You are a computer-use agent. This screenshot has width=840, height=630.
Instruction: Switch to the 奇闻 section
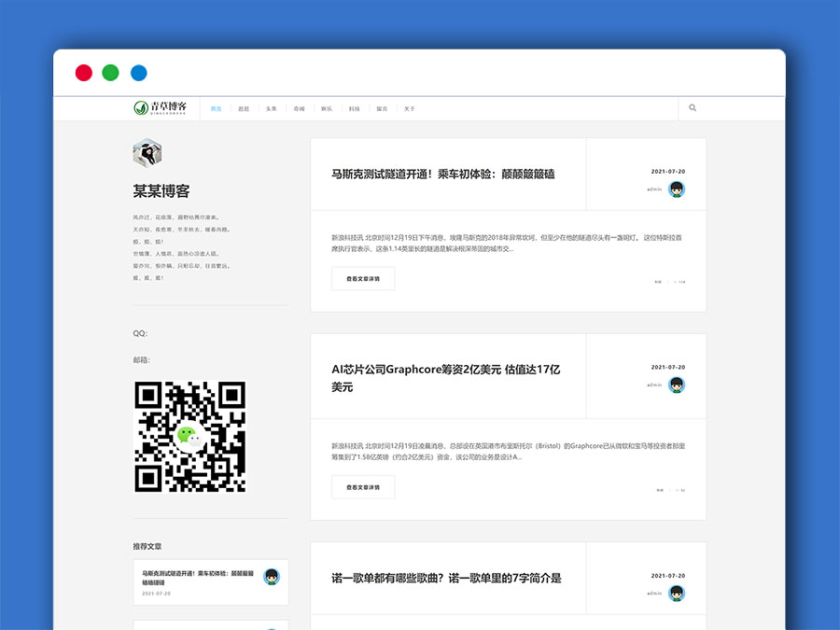coord(298,107)
